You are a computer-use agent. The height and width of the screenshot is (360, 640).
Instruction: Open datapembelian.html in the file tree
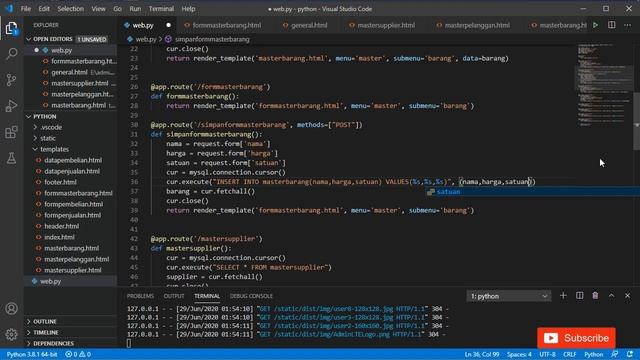click(71, 160)
